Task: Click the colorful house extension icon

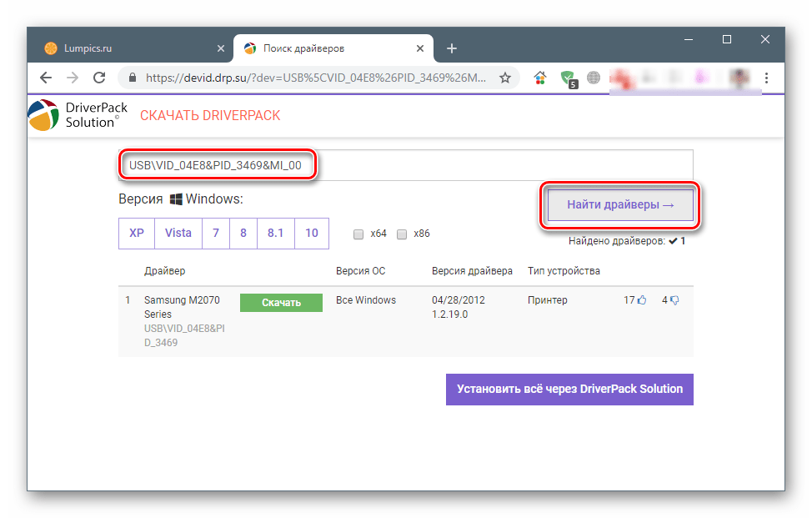Action: (x=540, y=78)
